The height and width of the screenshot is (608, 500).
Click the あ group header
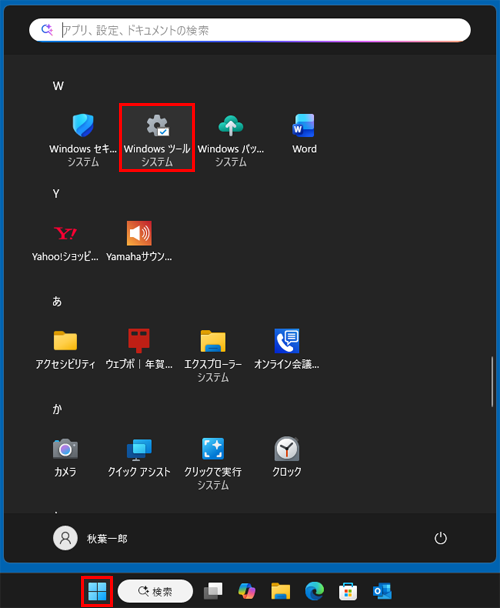(x=57, y=301)
